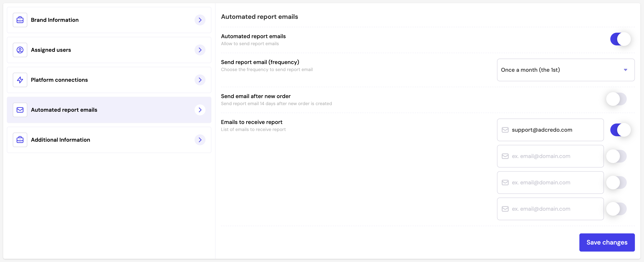Click the Automated report emails envelope icon
Screen dimensions: 644x262
(x=20, y=110)
